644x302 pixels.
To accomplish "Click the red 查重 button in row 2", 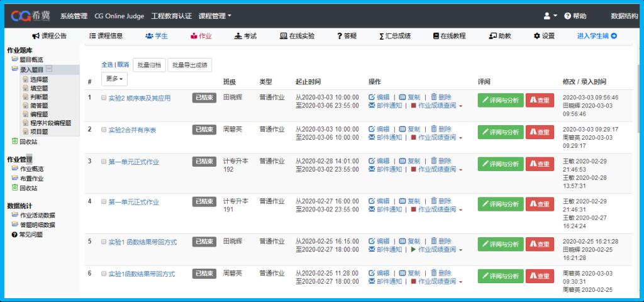I will (540, 132).
